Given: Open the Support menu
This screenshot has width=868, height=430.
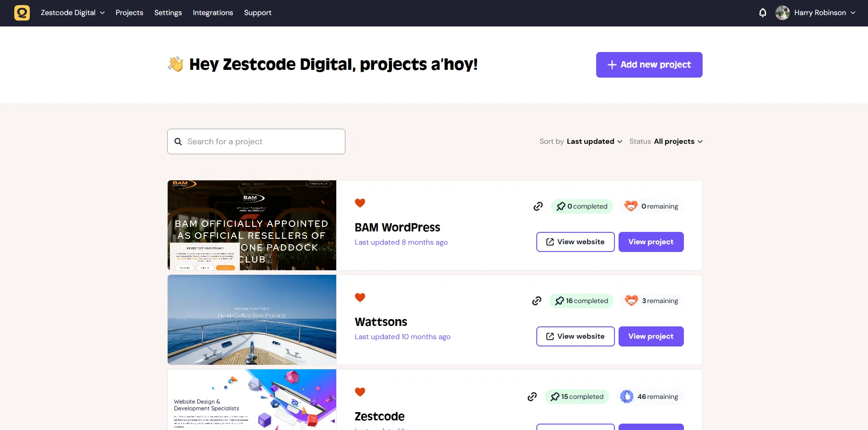Looking at the screenshot, I should [258, 13].
